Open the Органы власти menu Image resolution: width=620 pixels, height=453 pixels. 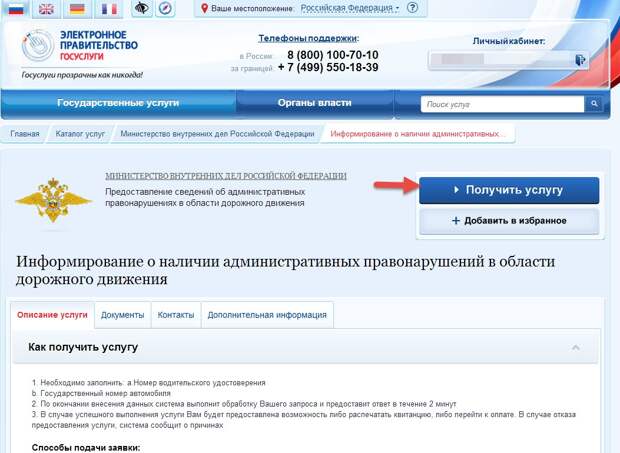click(x=314, y=103)
